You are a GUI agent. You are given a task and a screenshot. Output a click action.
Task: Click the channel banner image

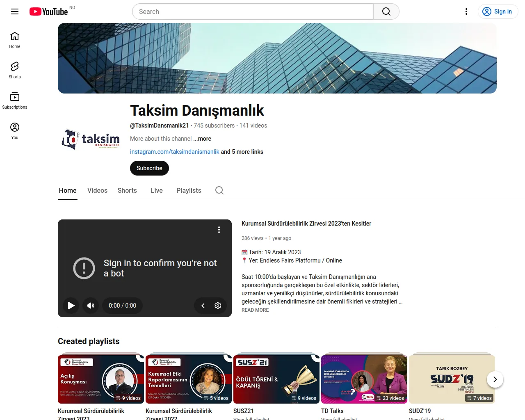point(277,58)
